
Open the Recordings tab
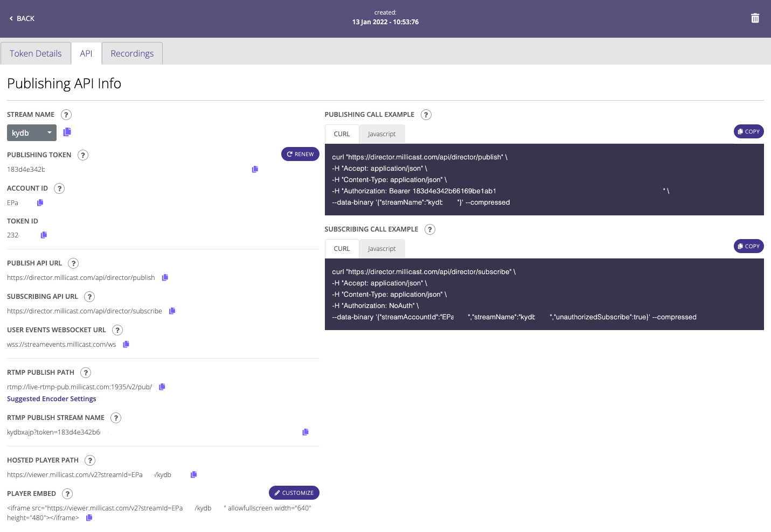[132, 53]
